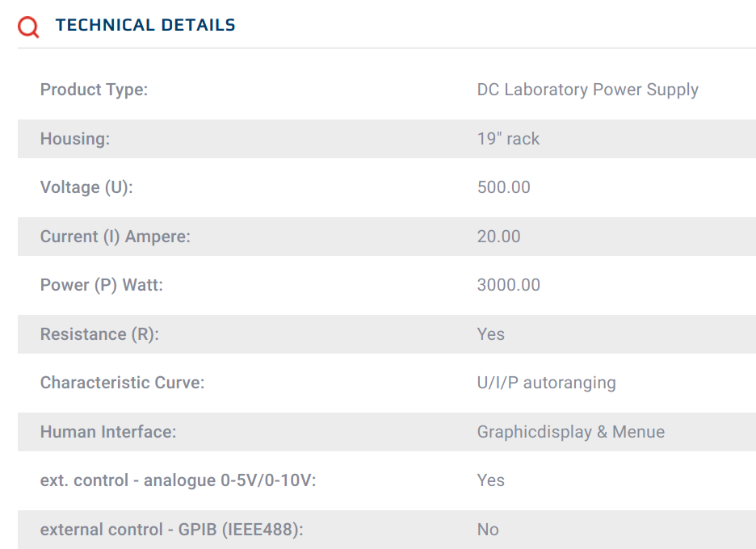This screenshot has height=549, width=756.
Task: Select the Graphicdisplay & Menue value
Action: [571, 432]
